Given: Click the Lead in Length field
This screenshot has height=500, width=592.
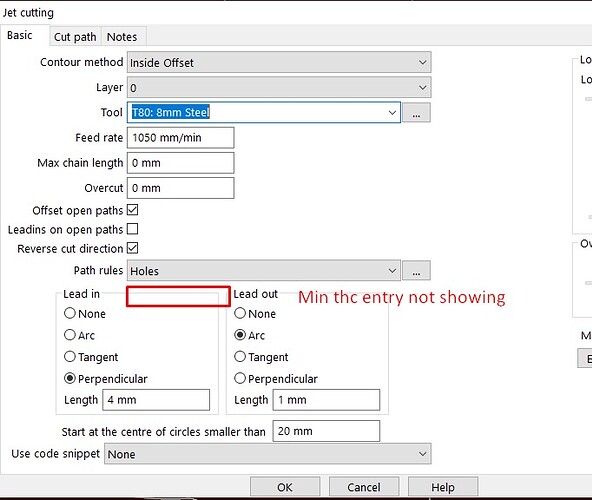Looking at the screenshot, I should (156, 400).
